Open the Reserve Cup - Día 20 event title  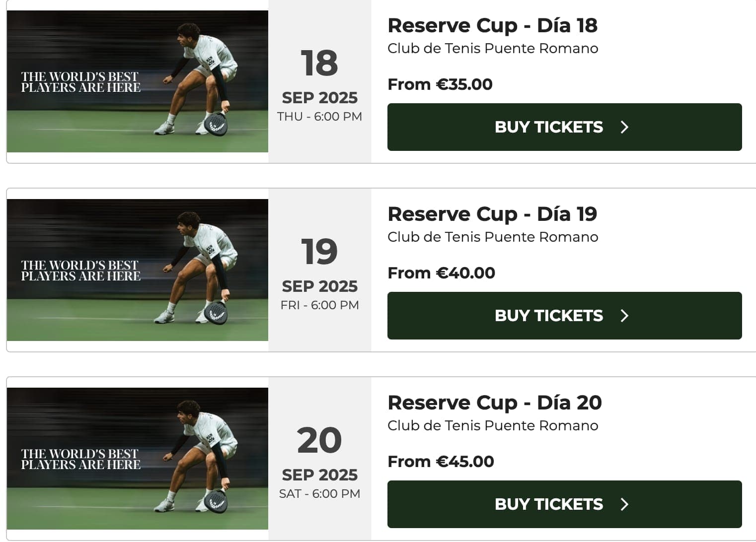tap(495, 403)
